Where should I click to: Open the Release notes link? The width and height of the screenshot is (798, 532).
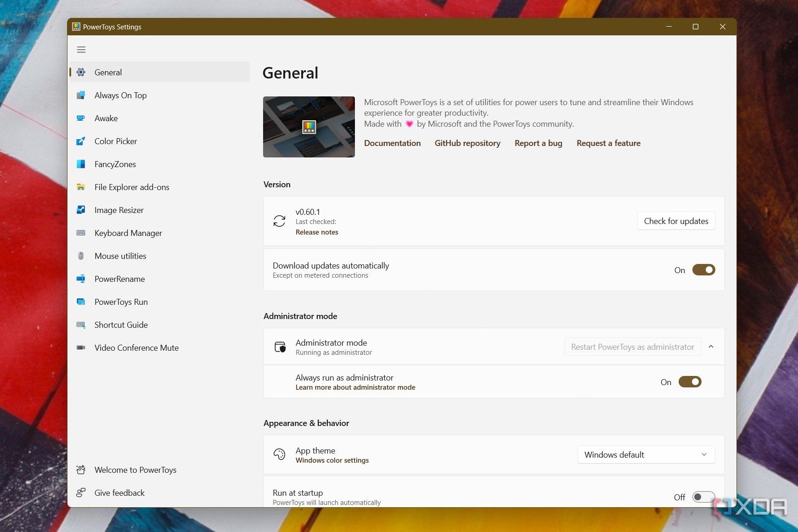[x=317, y=232]
